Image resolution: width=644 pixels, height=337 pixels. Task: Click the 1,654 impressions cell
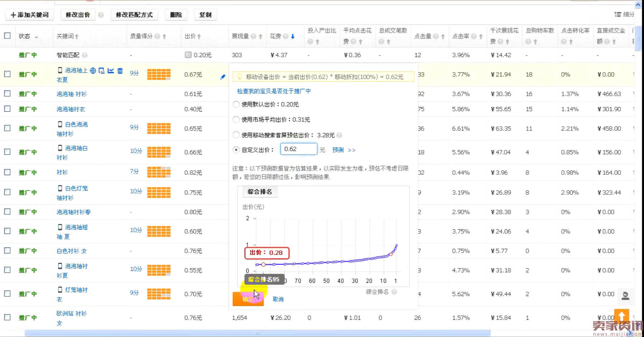(239, 318)
